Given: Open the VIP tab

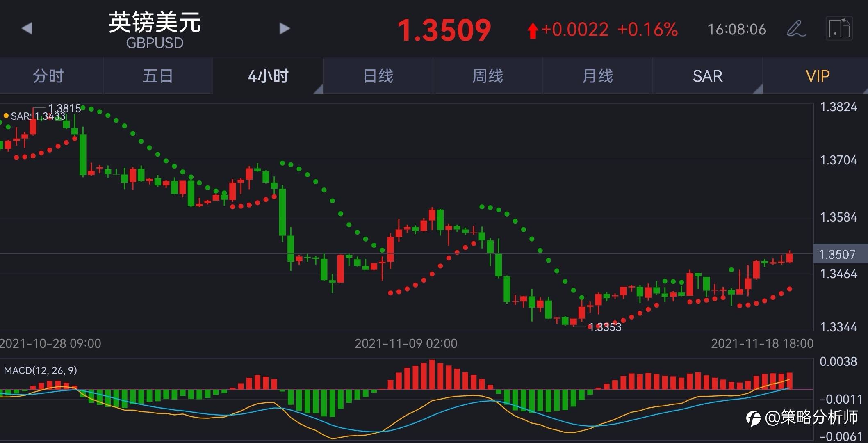Looking at the screenshot, I should coord(818,76).
